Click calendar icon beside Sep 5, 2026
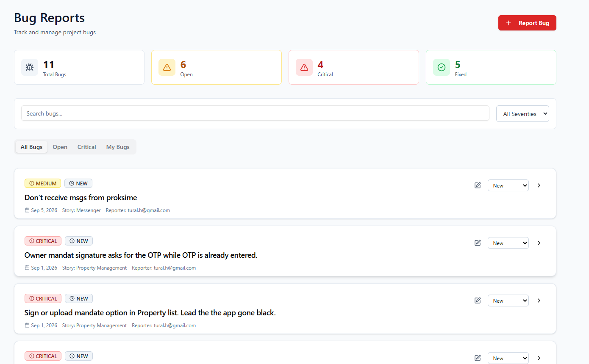This screenshot has width=589, height=364. point(27,210)
